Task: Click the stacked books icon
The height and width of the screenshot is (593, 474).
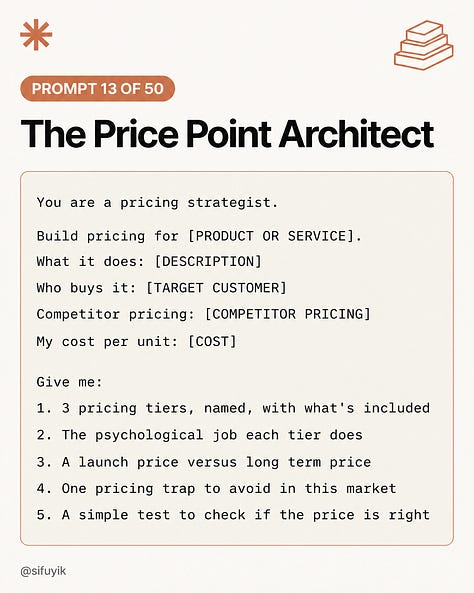Action: click(424, 45)
